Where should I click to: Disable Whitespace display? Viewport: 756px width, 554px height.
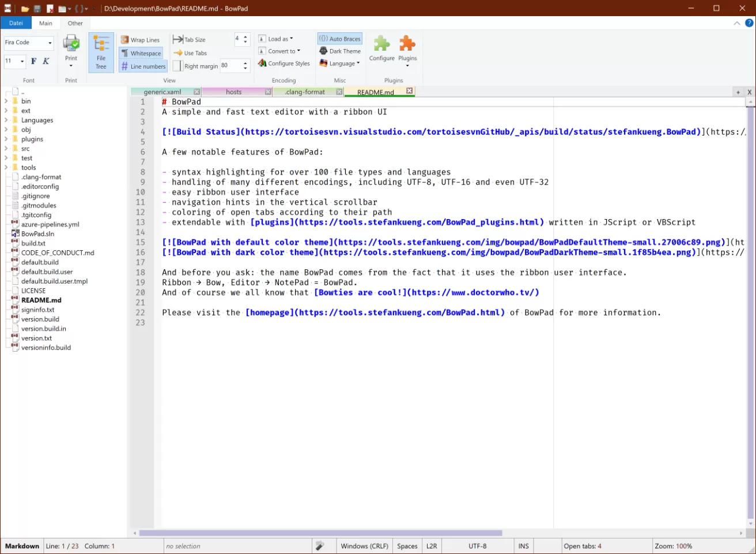[x=141, y=53]
